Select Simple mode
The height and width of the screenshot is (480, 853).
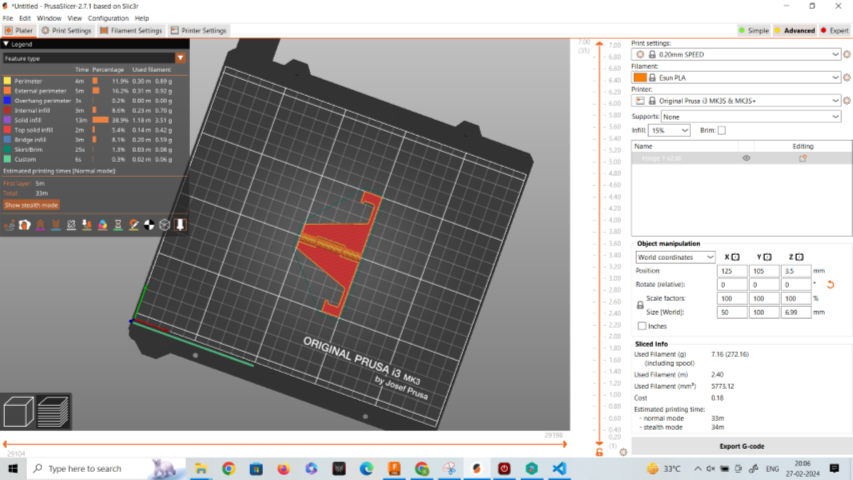tap(753, 30)
